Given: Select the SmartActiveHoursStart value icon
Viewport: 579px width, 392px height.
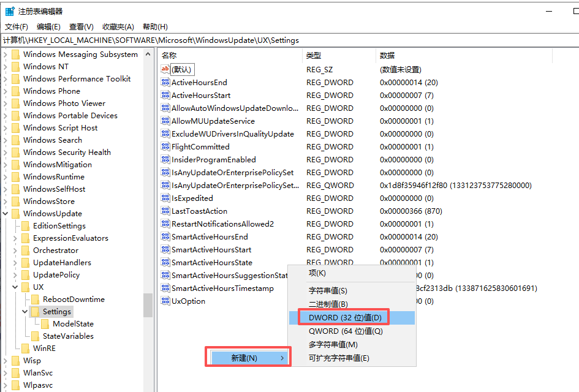Looking at the screenshot, I should (165, 250).
